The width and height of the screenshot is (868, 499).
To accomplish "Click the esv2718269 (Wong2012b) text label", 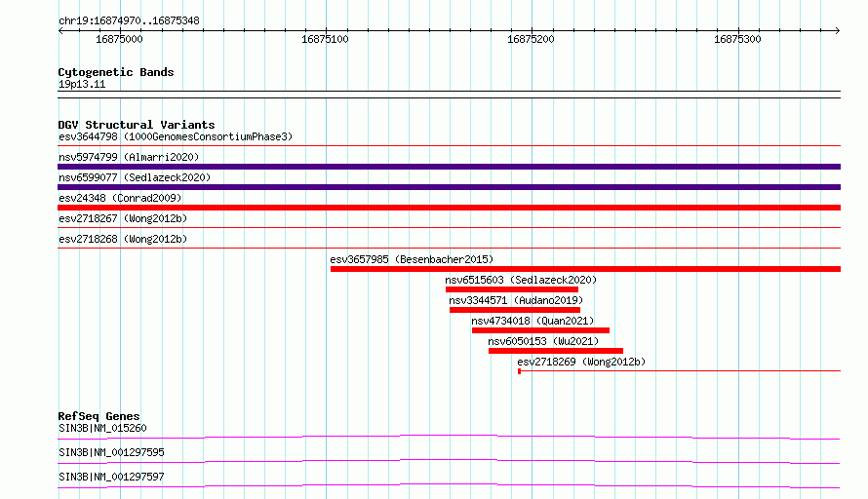I will 581,362.
